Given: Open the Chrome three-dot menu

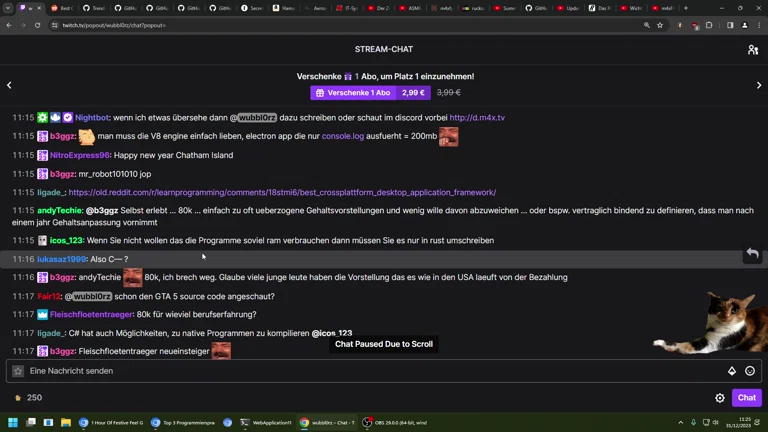Looking at the screenshot, I should point(759,25).
